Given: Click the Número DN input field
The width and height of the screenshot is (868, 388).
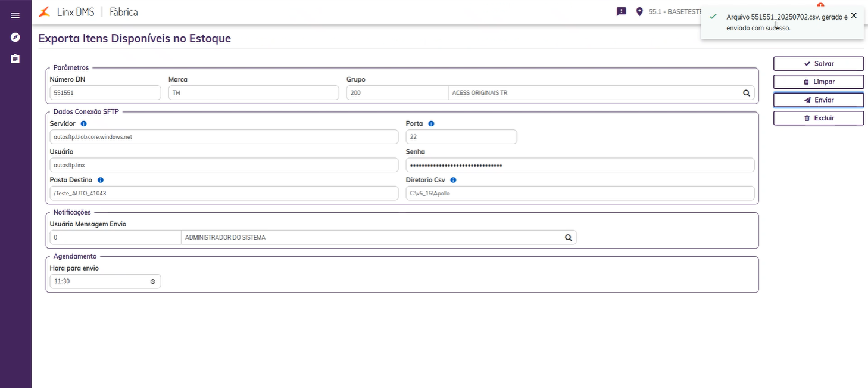Looking at the screenshot, I should coord(105,93).
